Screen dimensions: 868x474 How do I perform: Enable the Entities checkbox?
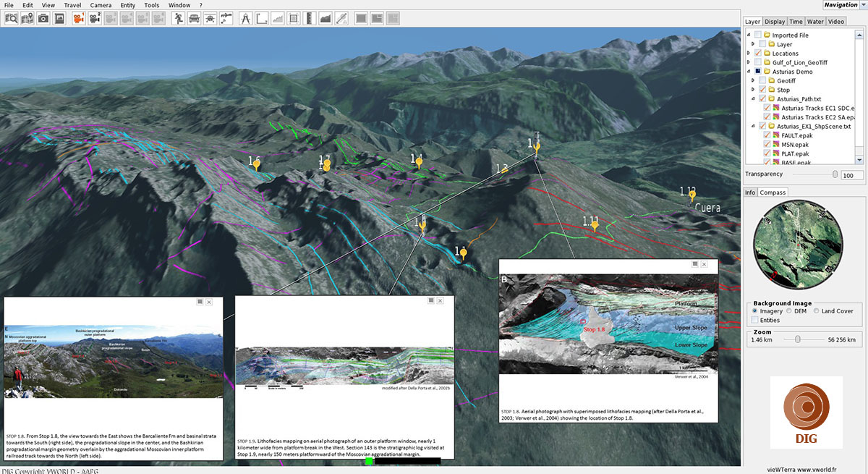pos(756,320)
